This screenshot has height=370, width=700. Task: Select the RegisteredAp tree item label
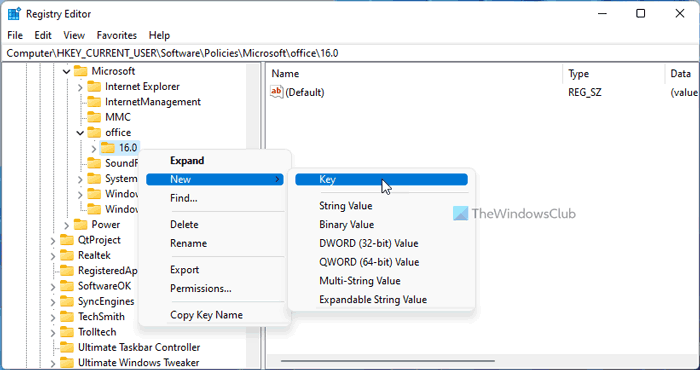tap(107, 270)
